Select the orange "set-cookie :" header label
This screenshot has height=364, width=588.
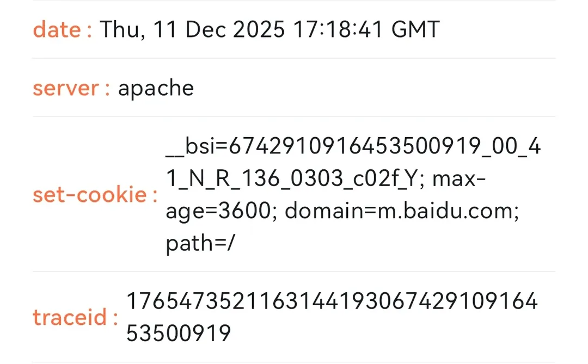[x=95, y=194]
